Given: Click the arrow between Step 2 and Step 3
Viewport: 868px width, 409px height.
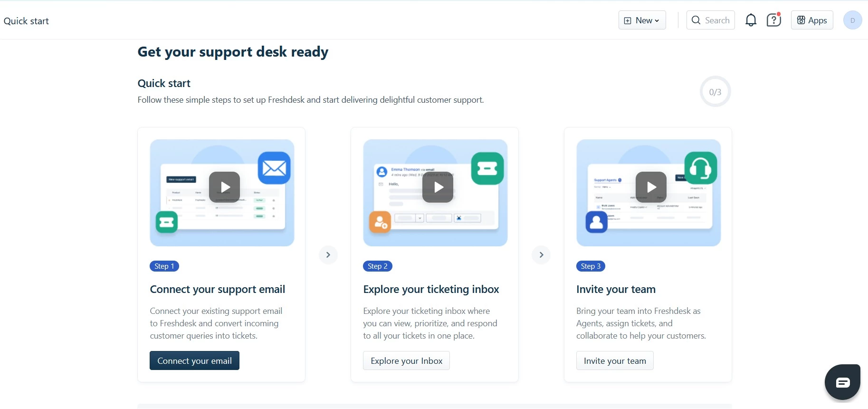Looking at the screenshot, I should coord(541,255).
